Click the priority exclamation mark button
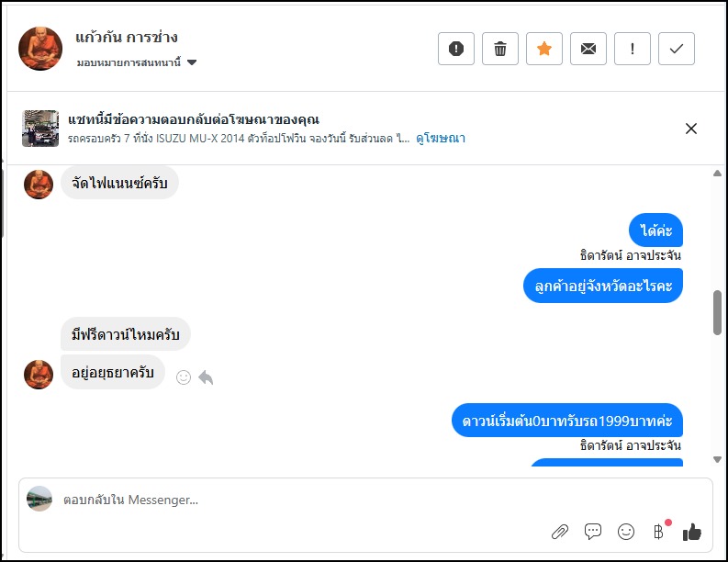Image resolution: width=728 pixels, height=562 pixels. tap(633, 49)
